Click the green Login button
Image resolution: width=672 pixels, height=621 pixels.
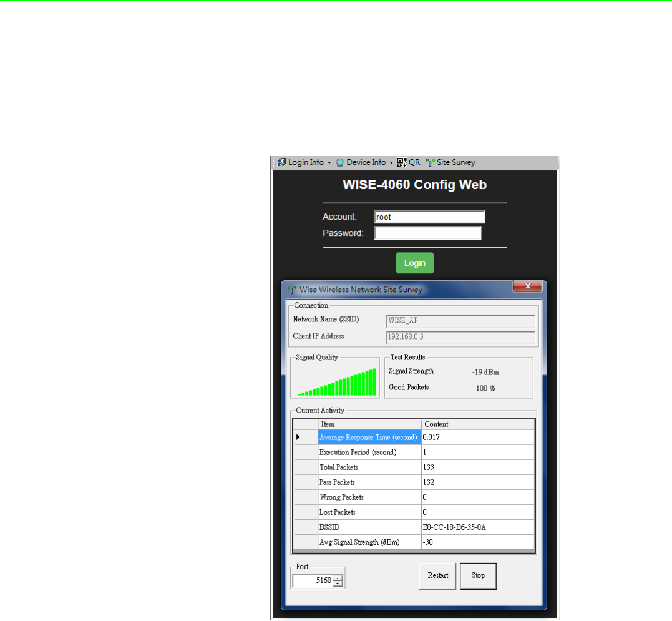[415, 263]
